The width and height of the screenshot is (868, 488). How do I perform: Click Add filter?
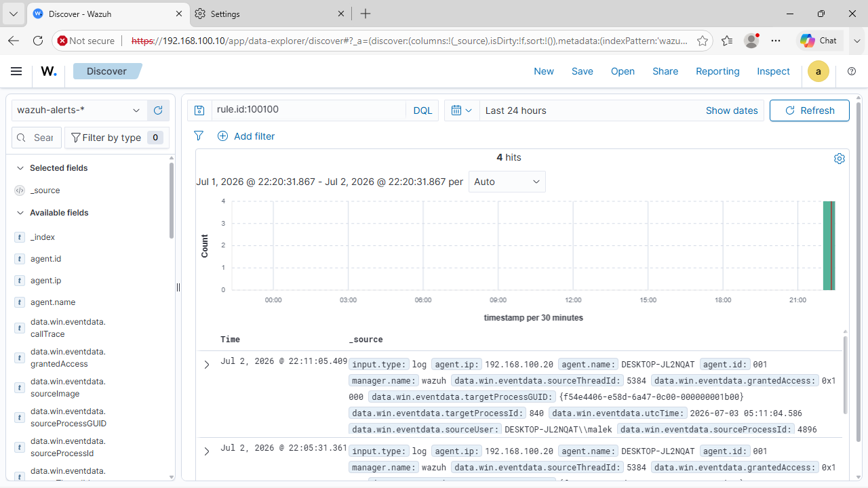pyautogui.click(x=246, y=136)
